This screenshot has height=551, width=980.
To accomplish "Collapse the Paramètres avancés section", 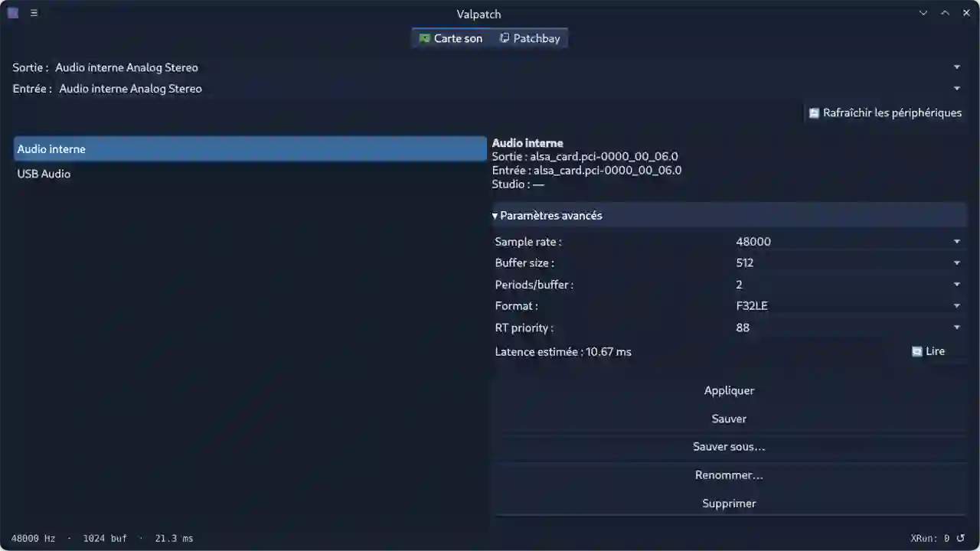I will (730, 216).
